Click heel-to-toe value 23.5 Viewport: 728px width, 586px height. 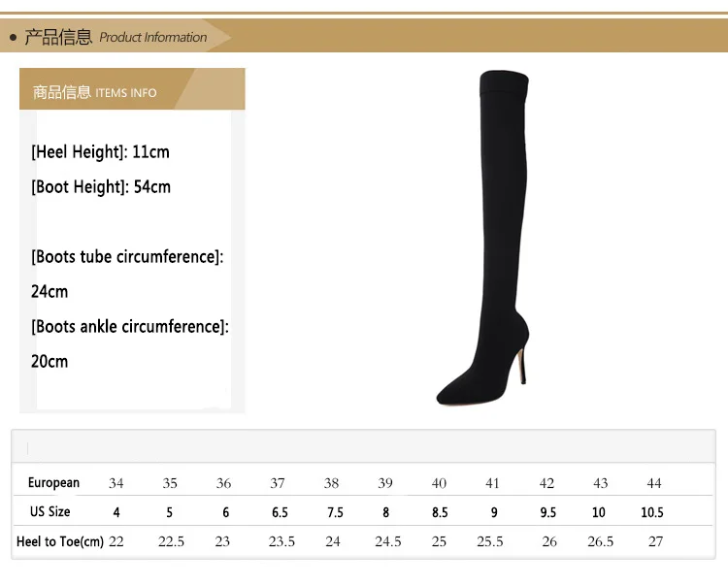[281, 541]
